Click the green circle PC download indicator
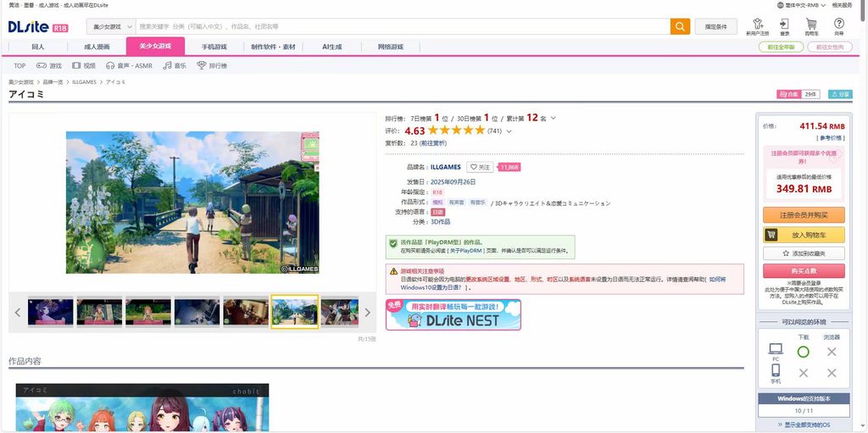The height and width of the screenshot is (433, 868). coord(804,352)
